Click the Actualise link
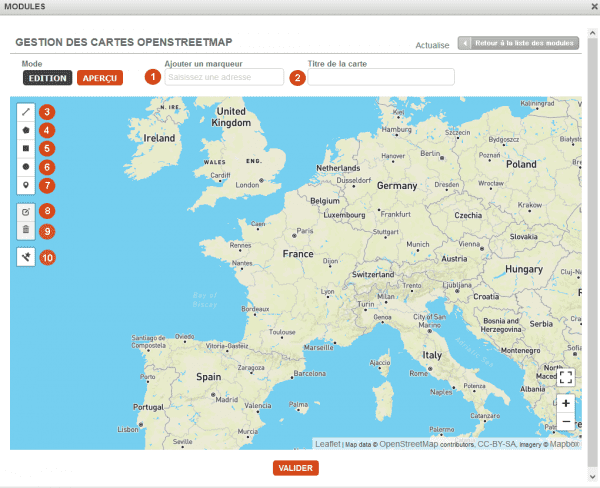The height and width of the screenshot is (488, 600). 432,45
